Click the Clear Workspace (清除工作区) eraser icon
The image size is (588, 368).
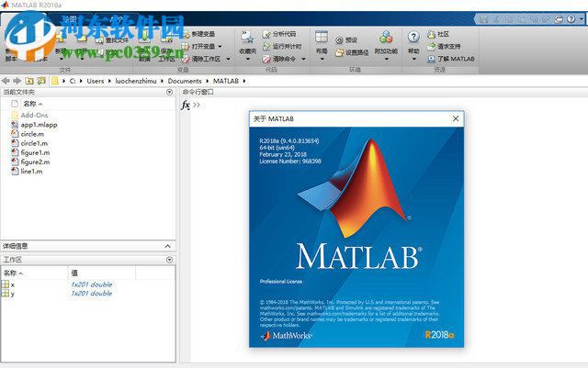coord(186,59)
